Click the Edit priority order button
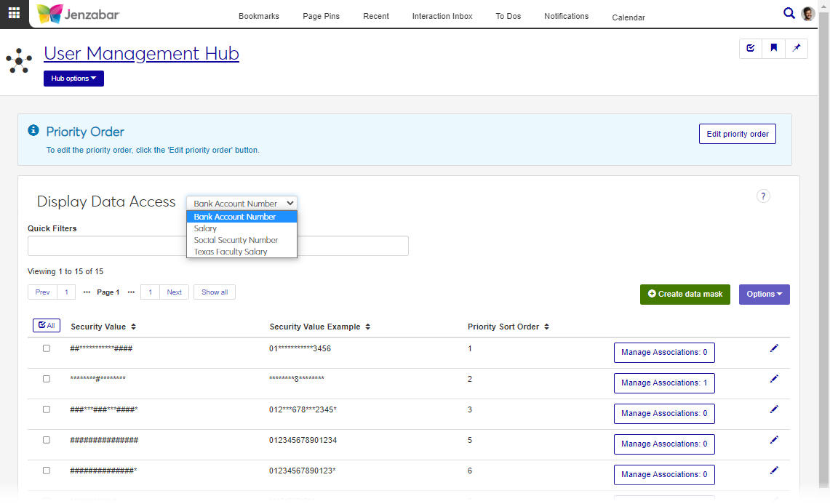This screenshot has width=830, height=504. 737,134
